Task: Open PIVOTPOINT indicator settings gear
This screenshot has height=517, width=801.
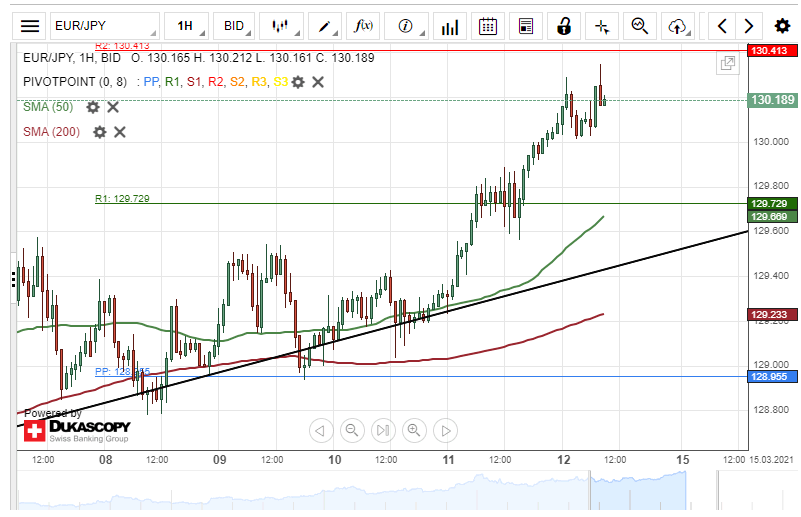Action: (x=298, y=81)
